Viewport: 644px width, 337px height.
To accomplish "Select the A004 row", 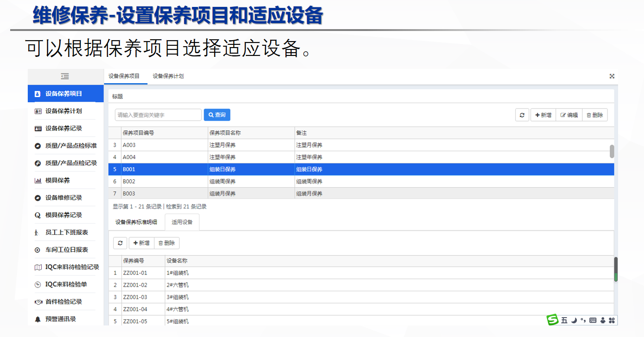I will pos(361,157).
